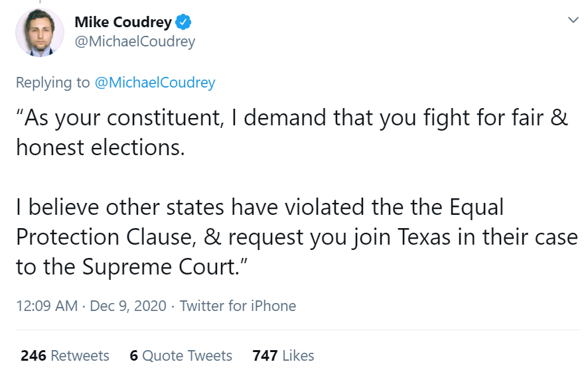Click Mike Coudrey's profile avatar photo
Viewport: 588px width, 372px height.
[40, 32]
